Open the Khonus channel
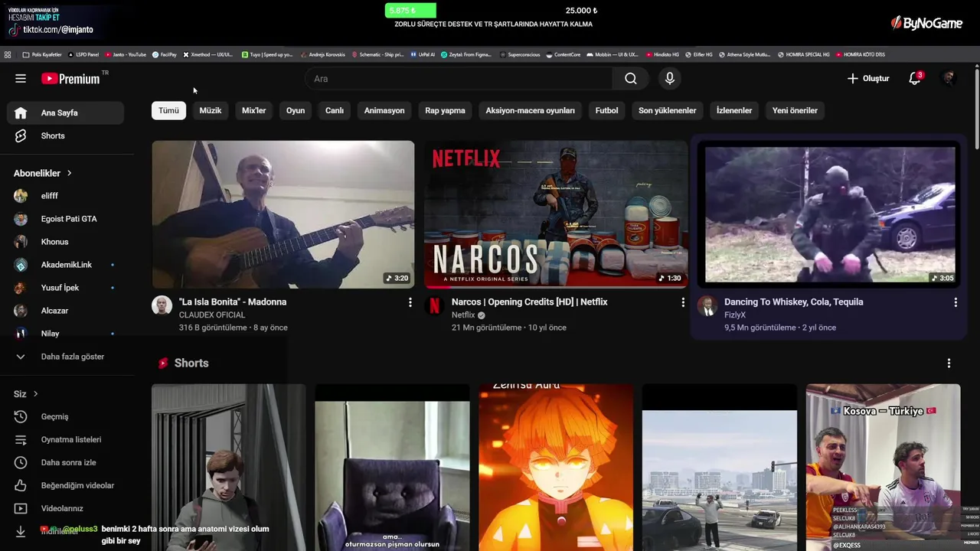The width and height of the screenshot is (980, 551). [x=66, y=242]
